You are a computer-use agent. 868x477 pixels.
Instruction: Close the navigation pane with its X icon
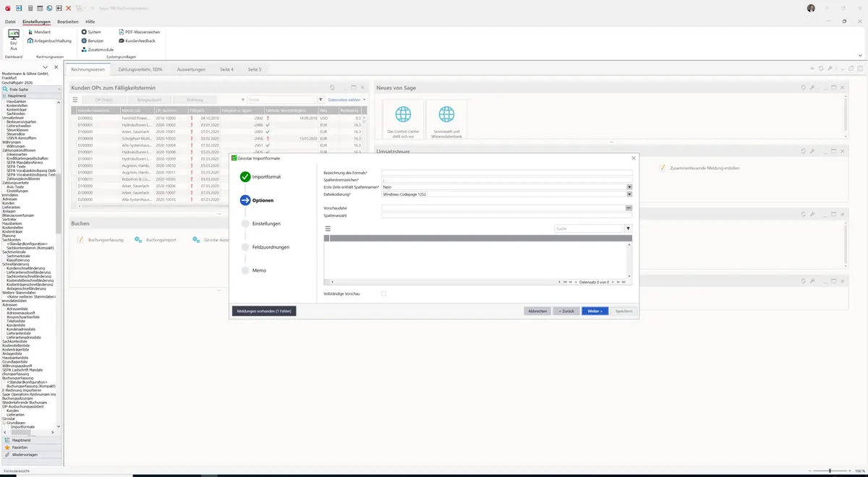point(56,67)
